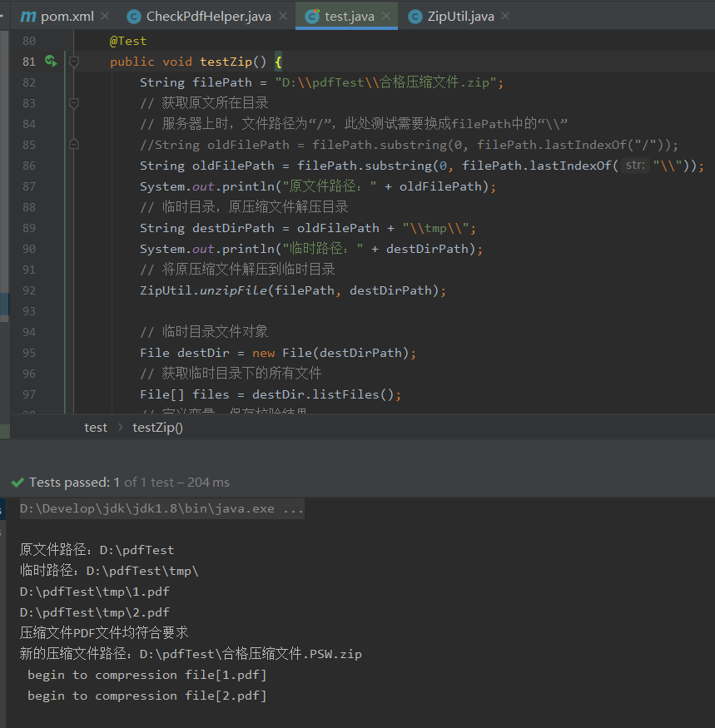715x728 pixels.
Task: Open the CheckPdfHelper.java tab
Action: coord(208,17)
